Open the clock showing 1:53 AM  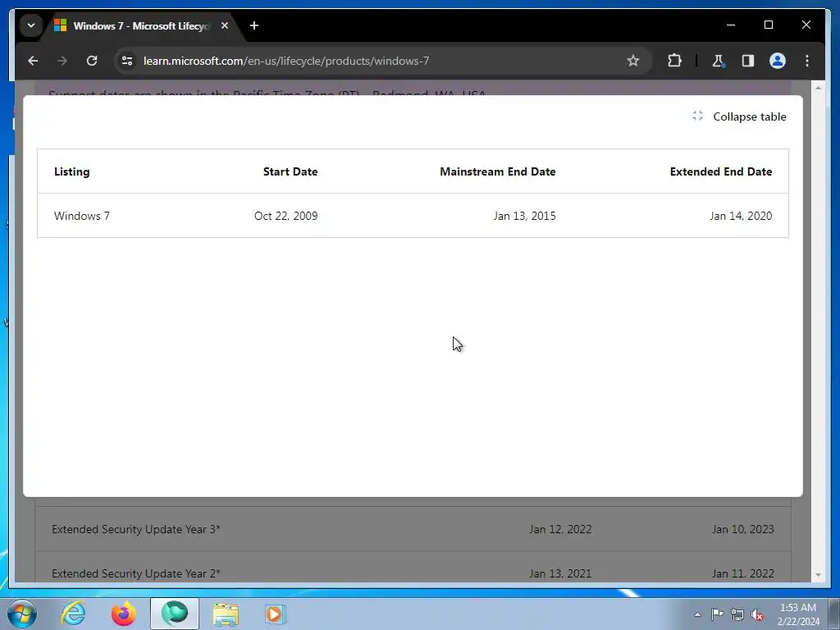tap(798, 614)
